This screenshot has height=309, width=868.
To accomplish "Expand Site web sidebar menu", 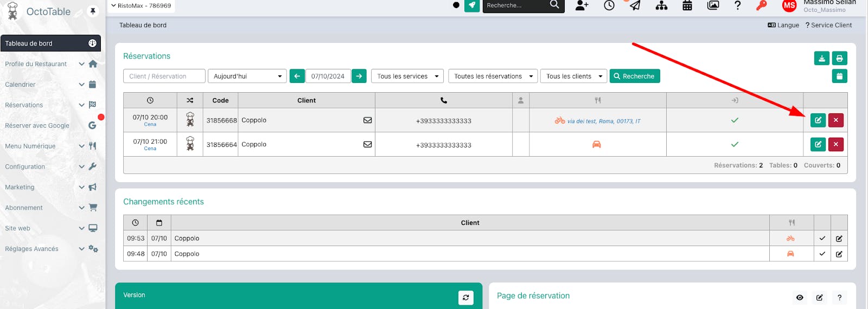I will (51, 229).
